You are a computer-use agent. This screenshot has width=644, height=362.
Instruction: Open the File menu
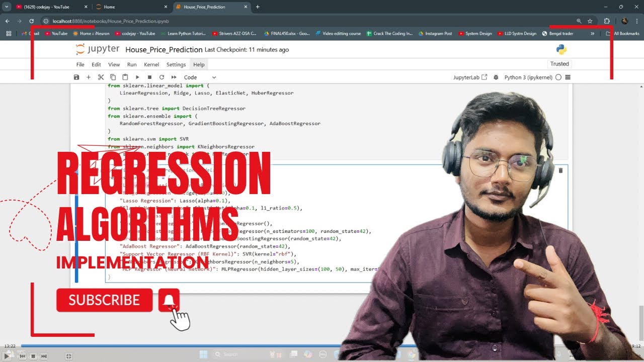click(80, 64)
